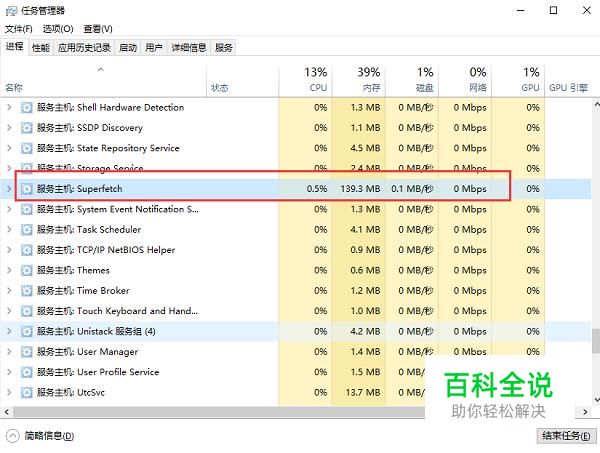The width and height of the screenshot is (600, 453).
Task: Click the SSDP Discovery gear icon
Action: [26, 128]
